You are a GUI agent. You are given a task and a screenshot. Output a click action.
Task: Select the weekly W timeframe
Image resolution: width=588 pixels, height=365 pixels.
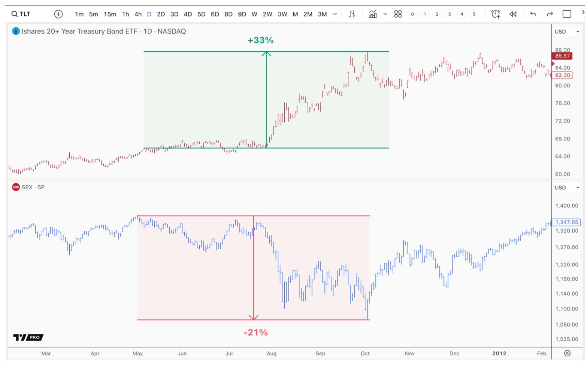(x=254, y=14)
